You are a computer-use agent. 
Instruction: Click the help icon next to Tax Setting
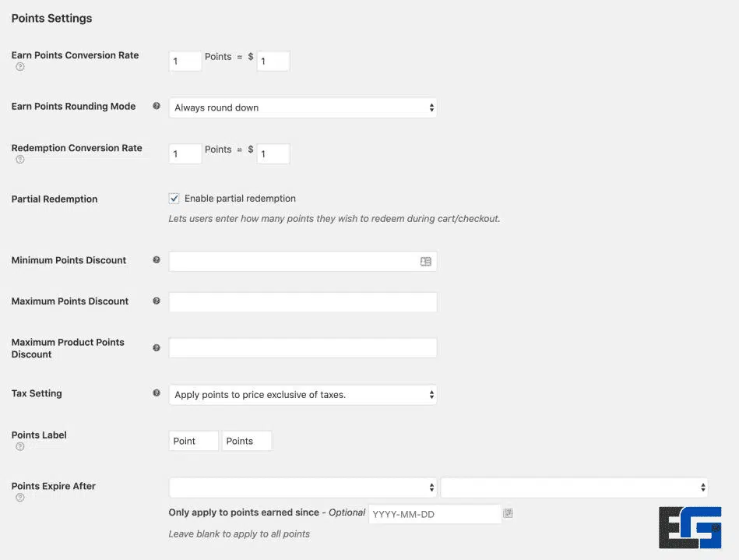157,393
